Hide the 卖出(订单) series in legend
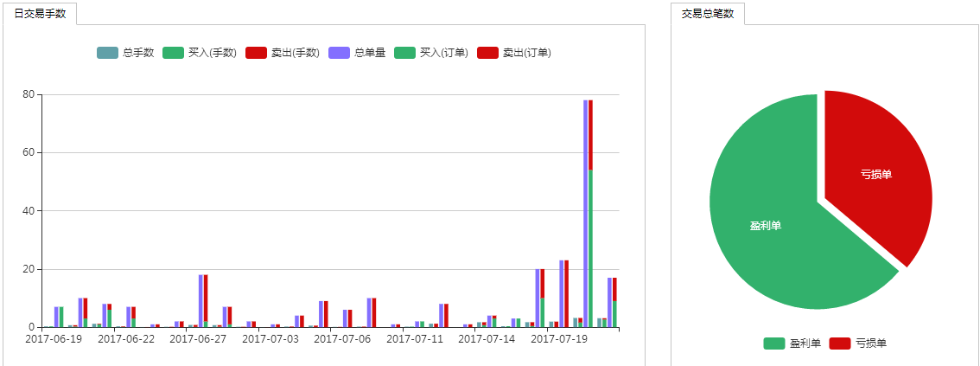980x366 pixels. click(x=517, y=53)
